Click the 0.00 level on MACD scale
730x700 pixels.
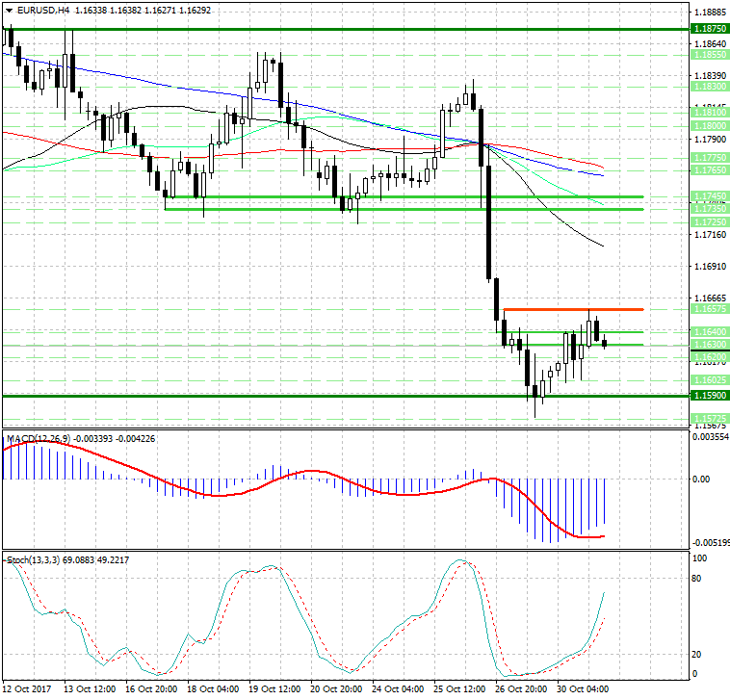pos(703,479)
